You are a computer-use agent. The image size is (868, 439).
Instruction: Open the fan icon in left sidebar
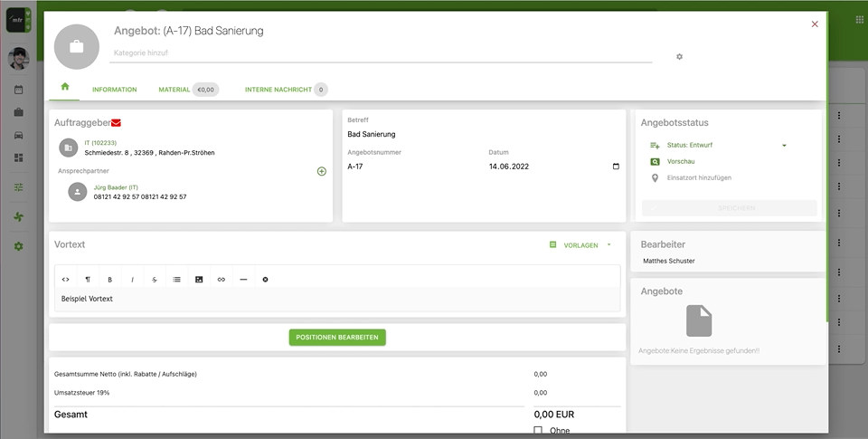(x=18, y=216)
